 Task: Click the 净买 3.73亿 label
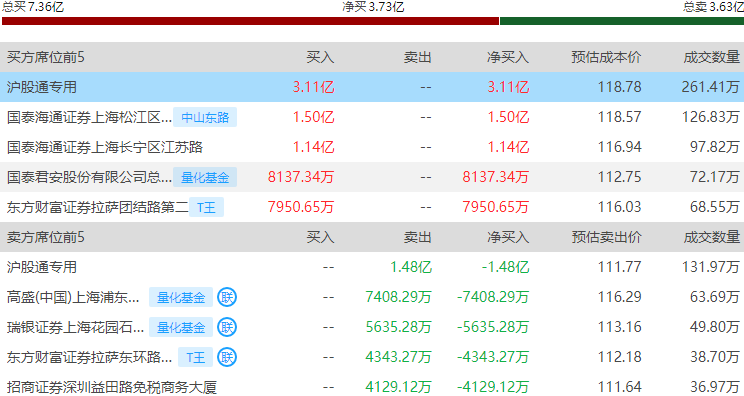(x=373, y=7)
